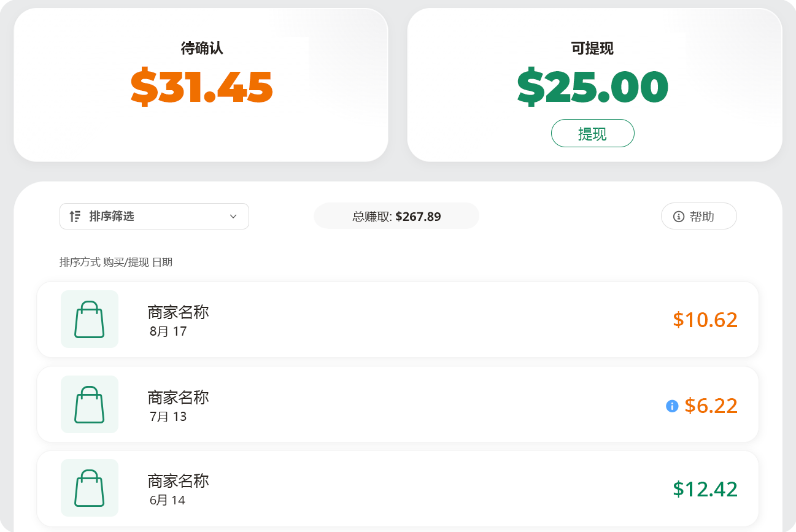The image size is (796, 532).
Task: Click the shopping bag icon for 8月 17
Action: 90,319
